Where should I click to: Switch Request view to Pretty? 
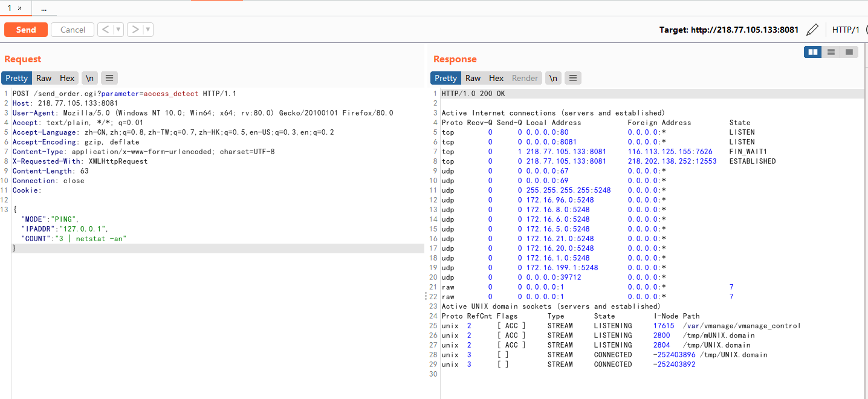pyautogui.click(x=17, y=78)
